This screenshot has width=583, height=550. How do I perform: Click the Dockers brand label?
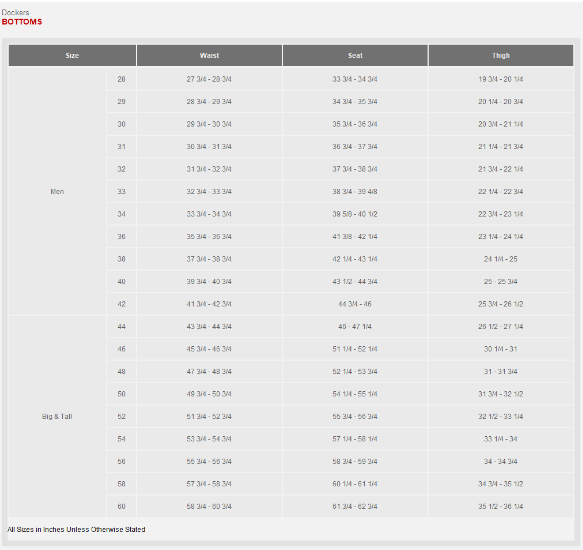15,12
